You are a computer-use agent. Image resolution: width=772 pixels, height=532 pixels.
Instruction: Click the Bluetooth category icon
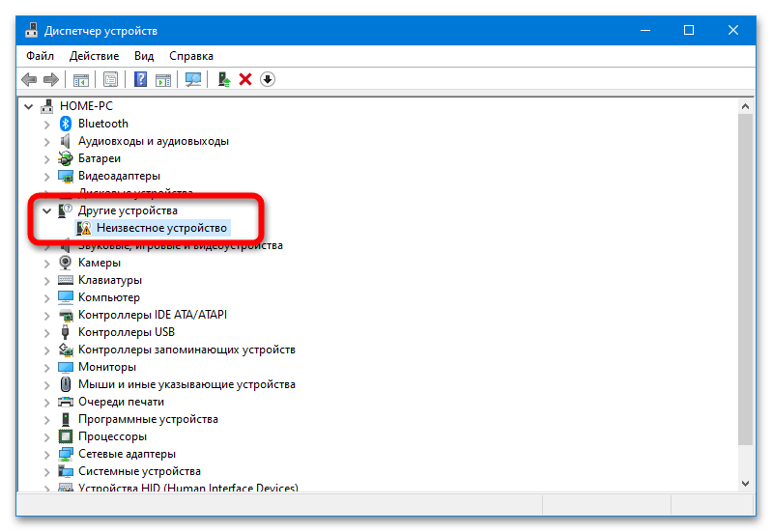(66, 124)
